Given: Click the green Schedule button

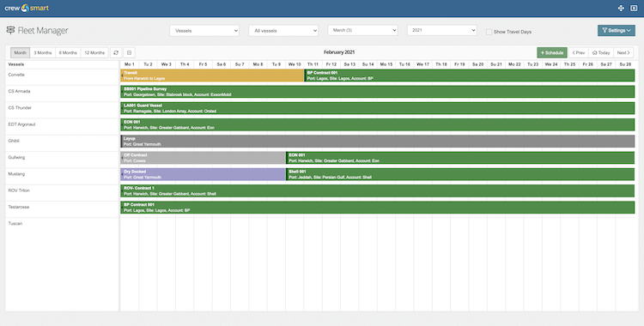Looking at the screenshot, I should 552,52.
